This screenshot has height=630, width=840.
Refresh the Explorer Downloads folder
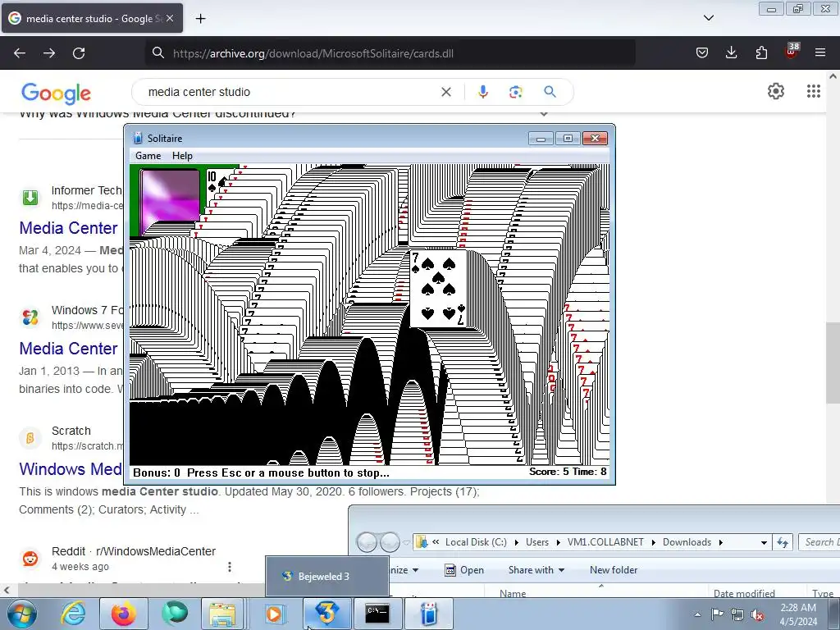pyautogui.click(x=783, y=543)
